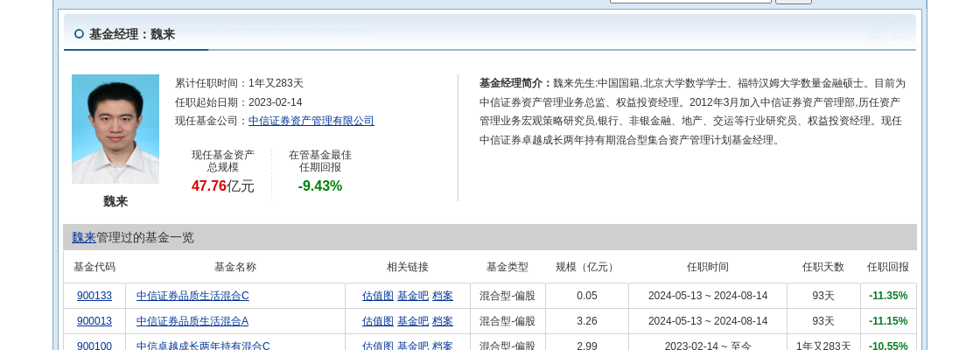Open 中信证券资产管理有限公司 company link
This screenshot has height=350, width=980.
(x=311, y=121)
